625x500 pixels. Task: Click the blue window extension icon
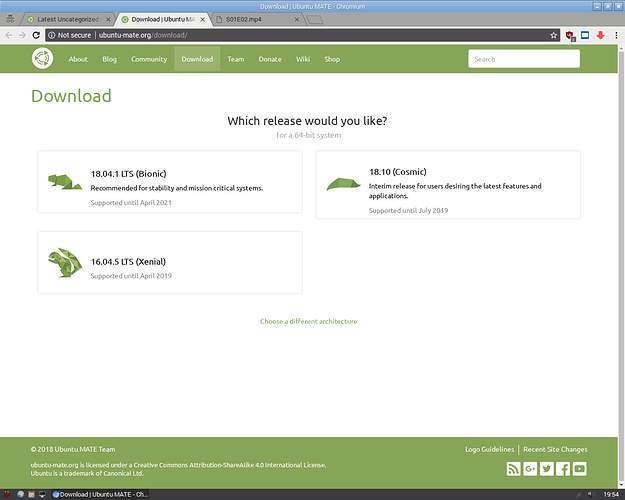click(585, 35)
